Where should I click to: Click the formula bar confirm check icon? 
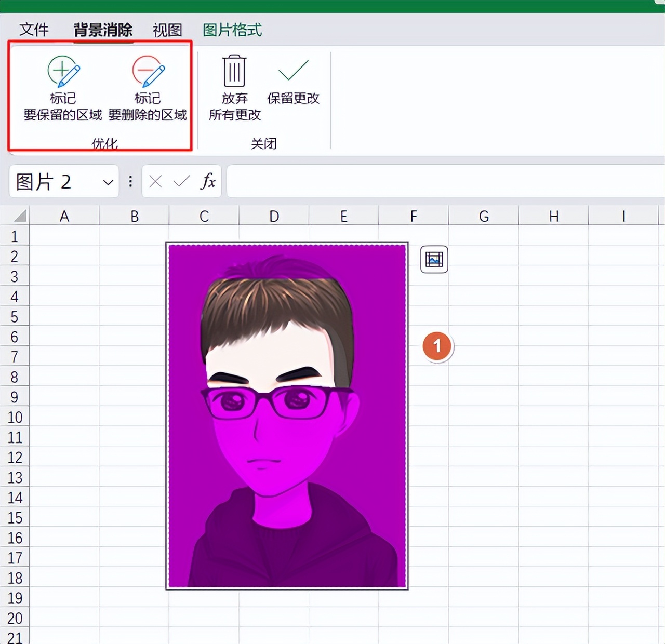181,181
